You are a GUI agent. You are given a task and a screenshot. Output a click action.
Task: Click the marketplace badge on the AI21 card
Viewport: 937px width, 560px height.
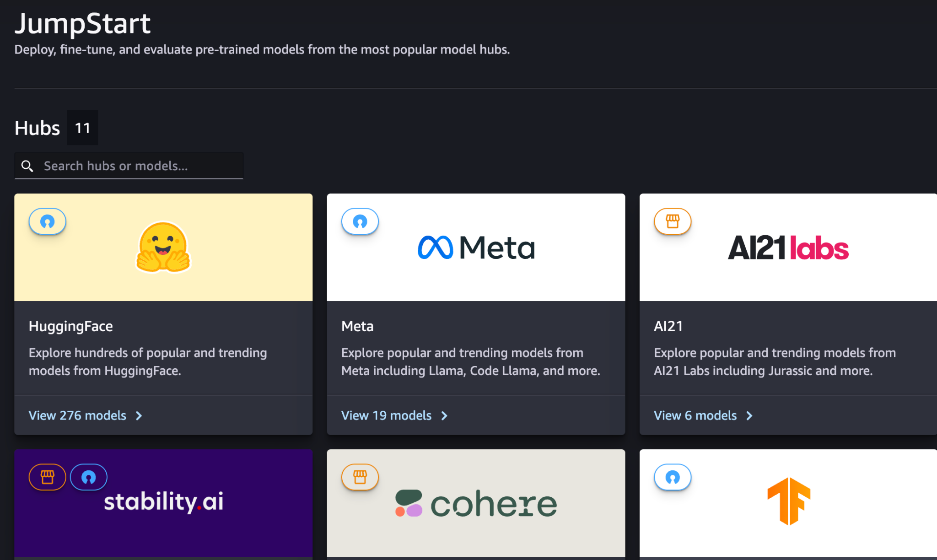tap(673, 221)
